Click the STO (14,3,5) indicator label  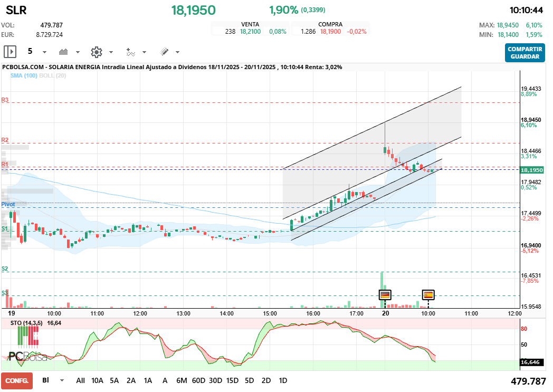[x=26, y=323]
